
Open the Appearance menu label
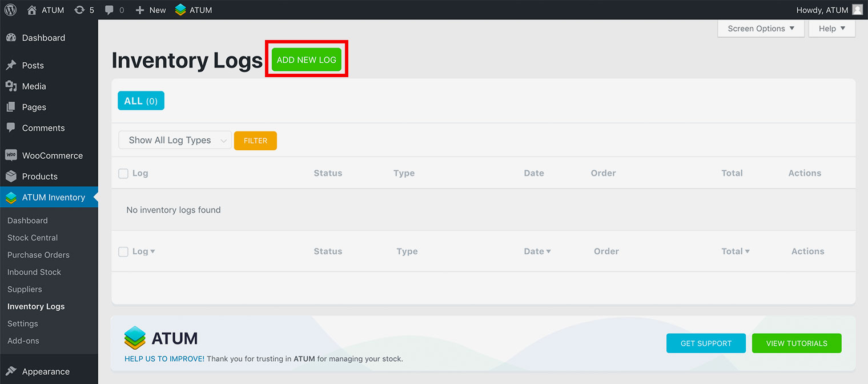pos(46,371)
